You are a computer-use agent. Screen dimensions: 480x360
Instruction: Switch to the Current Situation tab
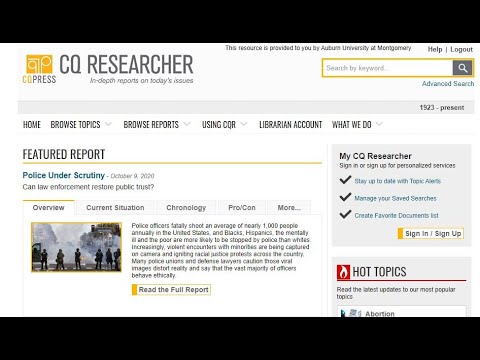pos(115,208)
